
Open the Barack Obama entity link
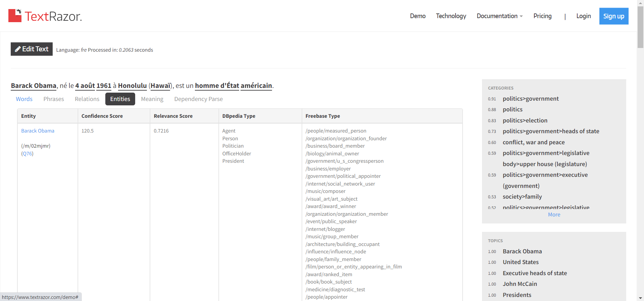coord(38,131)
